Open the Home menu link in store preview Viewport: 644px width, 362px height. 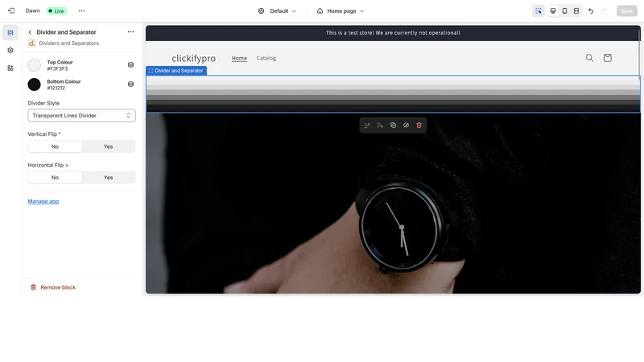click(x=239, y=58)
